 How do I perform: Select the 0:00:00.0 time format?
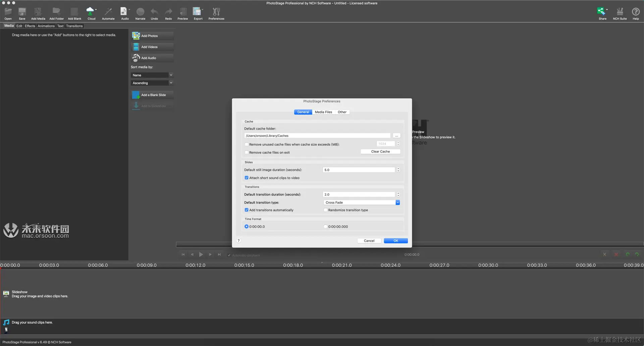[x=247, y=227]
